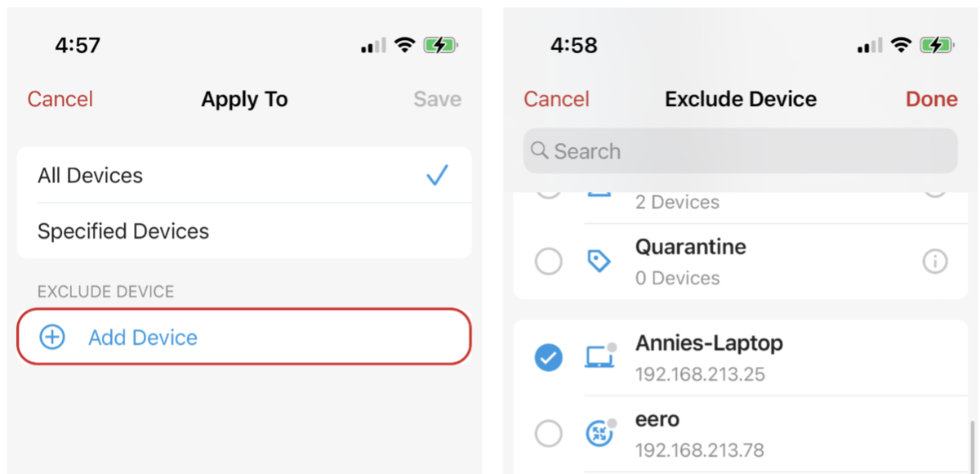This screenshot has height=474, width=980.
Task: Choose the All Devices option
Action: click(244, 175)
